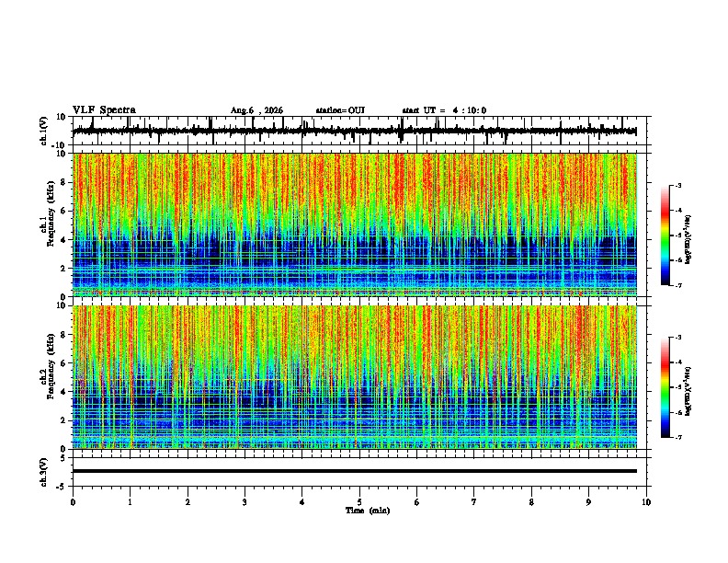The image size is (728, 563).
Task: Click the '-10' tick on ch.1(V) axis
Action: 60,145
